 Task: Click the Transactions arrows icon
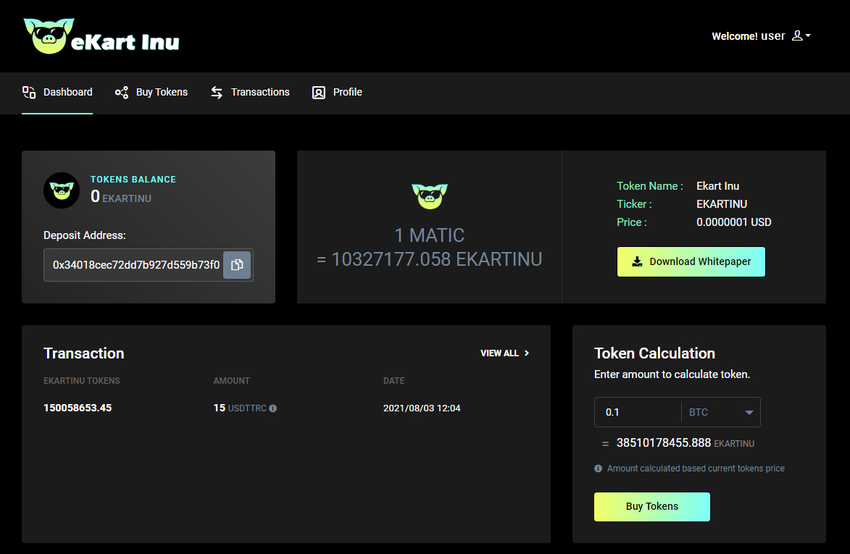point(217,92)
